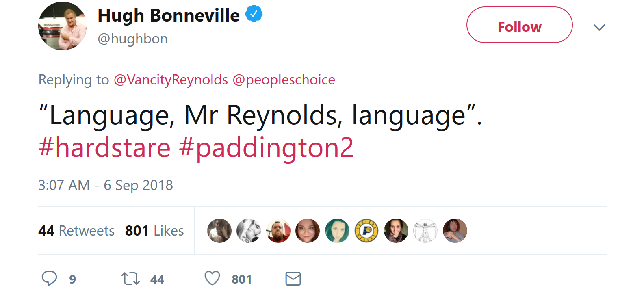
Task: Expand the tweet options chevron menu
Action: coord(599,27)
